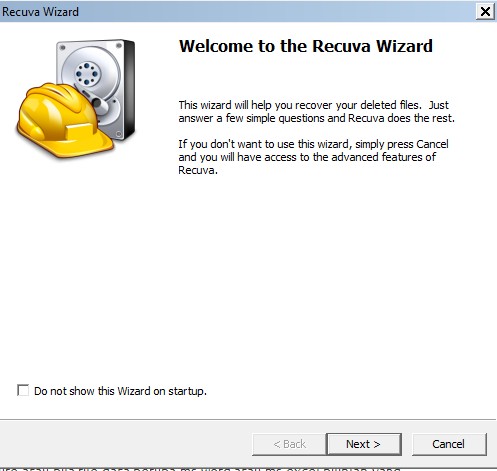Enable 'Do not show this Wizard on startup' checkbox
497x471 pixels.
[23, 390]
